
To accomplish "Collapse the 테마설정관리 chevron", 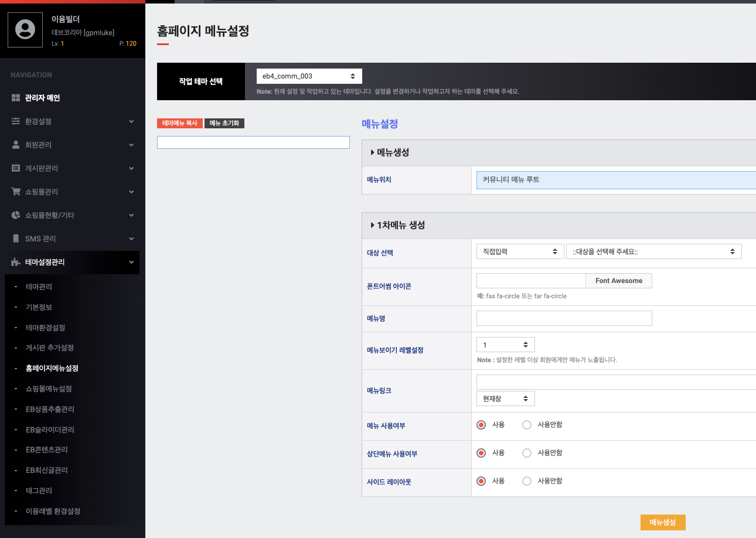I will (131, 262).
